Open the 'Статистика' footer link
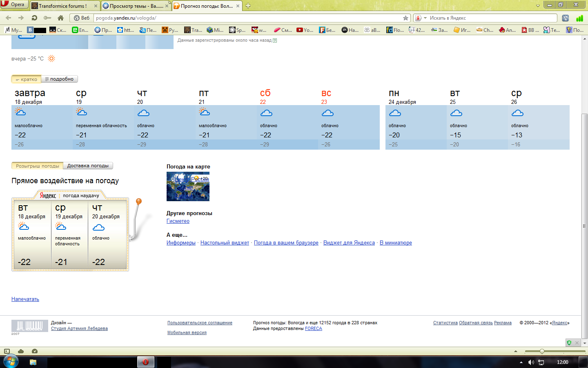 point(445,323)
